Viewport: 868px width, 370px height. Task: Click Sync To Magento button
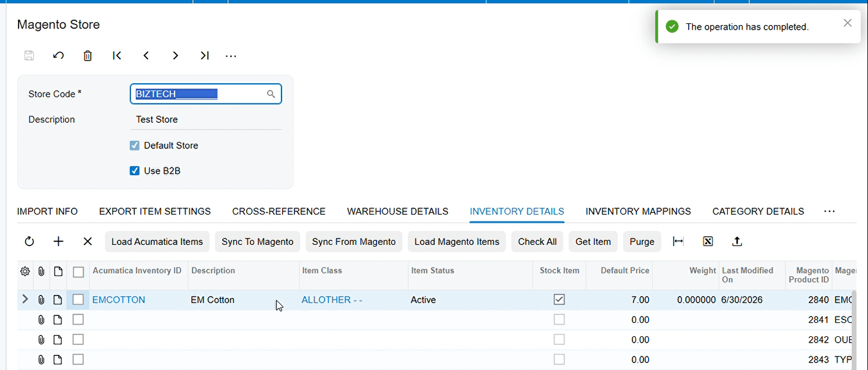click(257, 242)
